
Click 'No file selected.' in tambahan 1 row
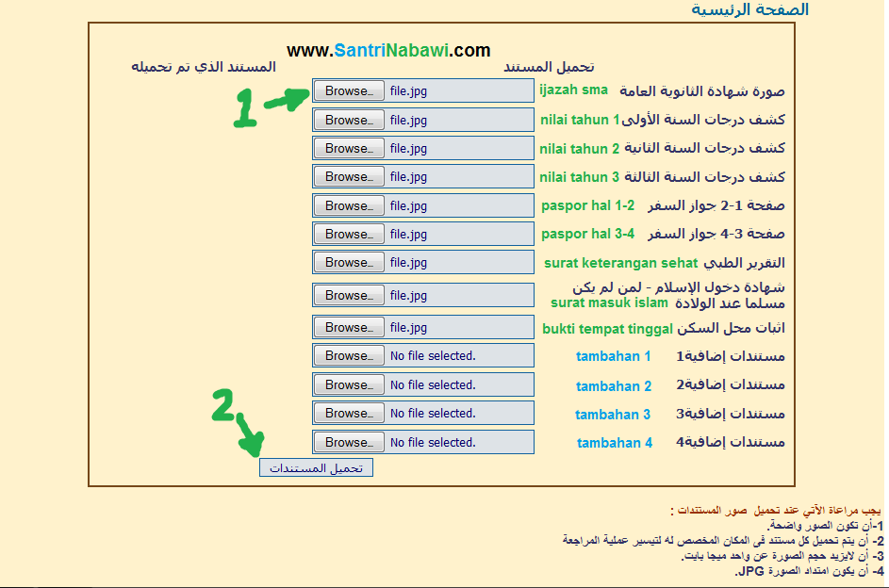point(433,356)
